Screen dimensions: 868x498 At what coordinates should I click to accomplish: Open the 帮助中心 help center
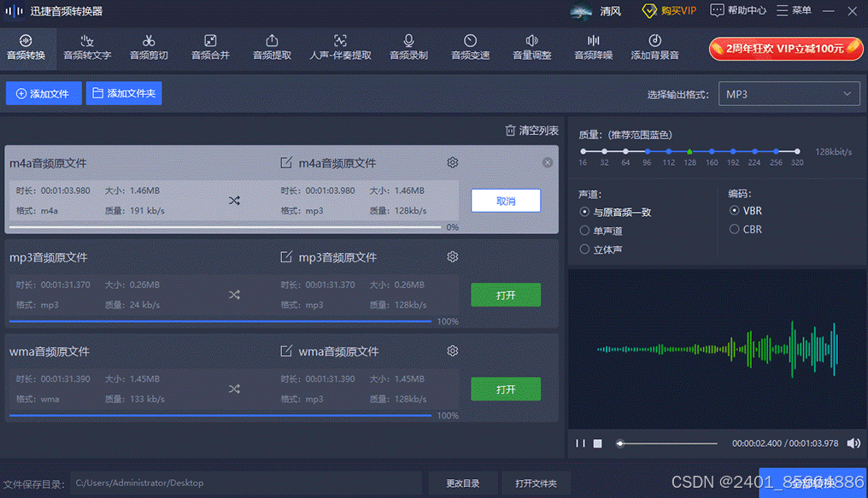(738, 10)
